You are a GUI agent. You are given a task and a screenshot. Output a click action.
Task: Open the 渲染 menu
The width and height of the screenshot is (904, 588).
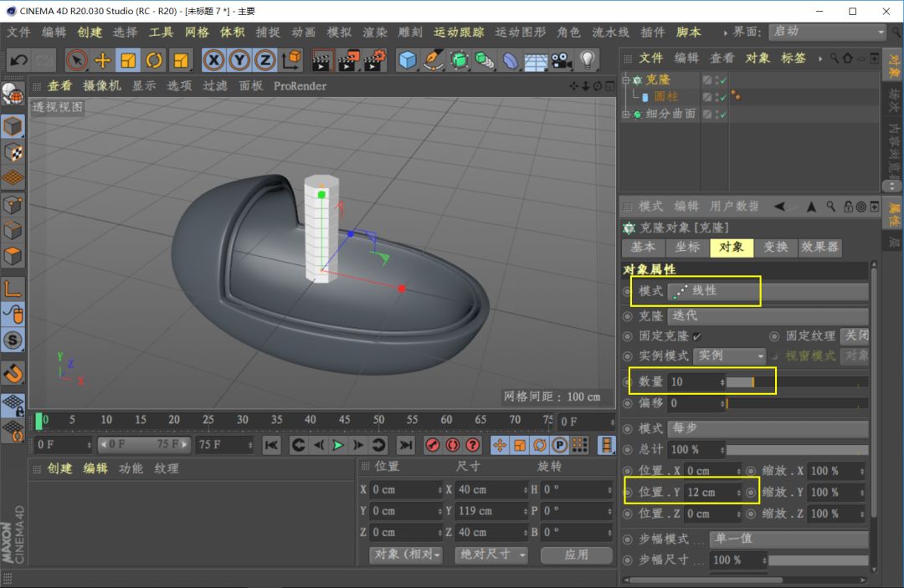pyautogui.click(x=375, y=32)
